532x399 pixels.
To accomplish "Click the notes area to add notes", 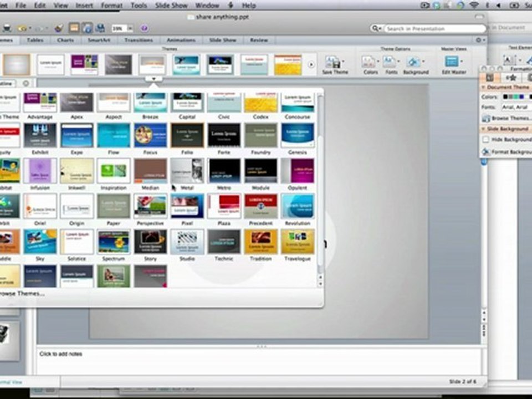I will click(x=259, y=361).
